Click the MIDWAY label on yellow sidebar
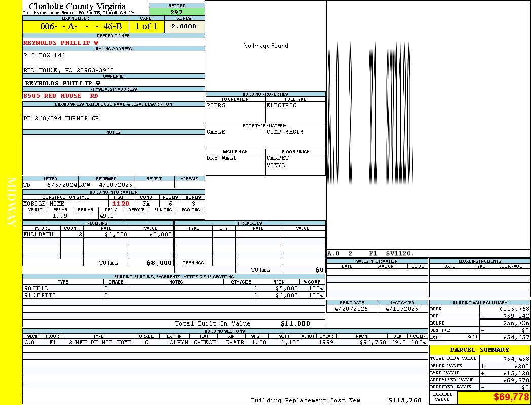This screenshot has height=405, width=532. [x=11, y=202]
